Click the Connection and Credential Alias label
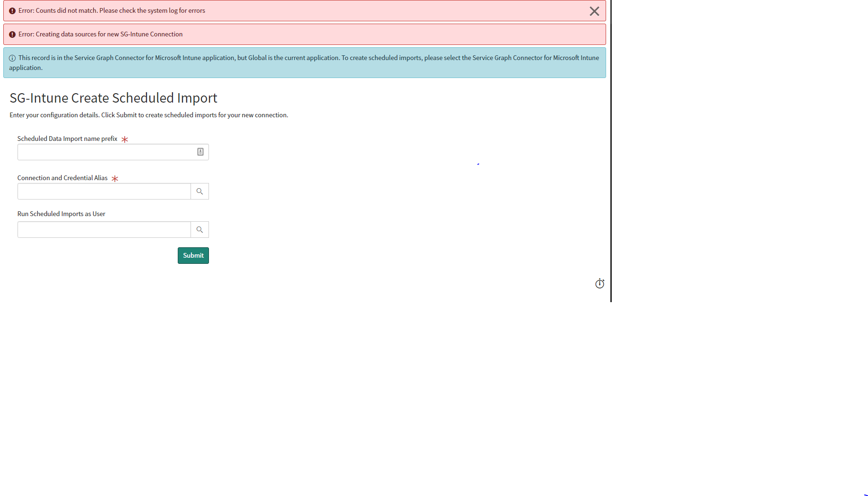The height and width of the screenshot is (496, 868). tap(62, 178)
